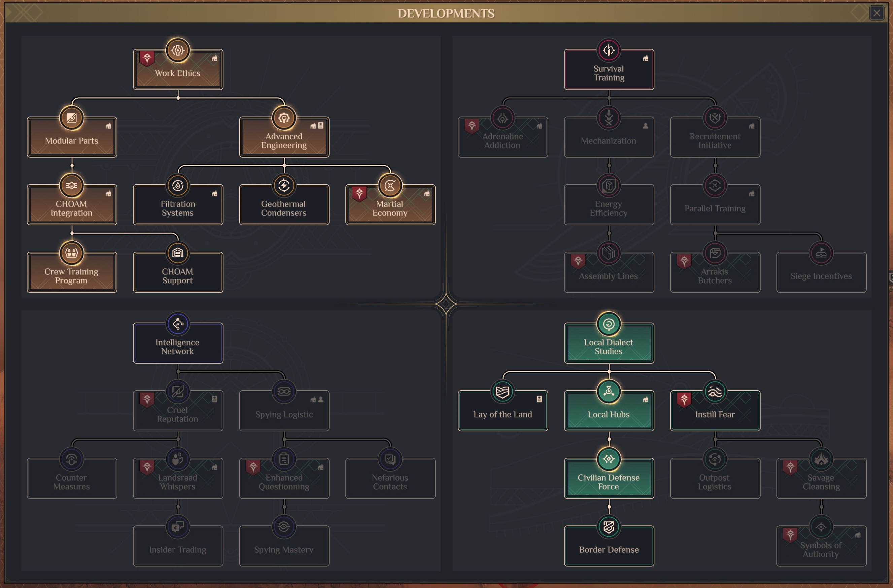Select the Border Defense shield icon

(609, 527)
